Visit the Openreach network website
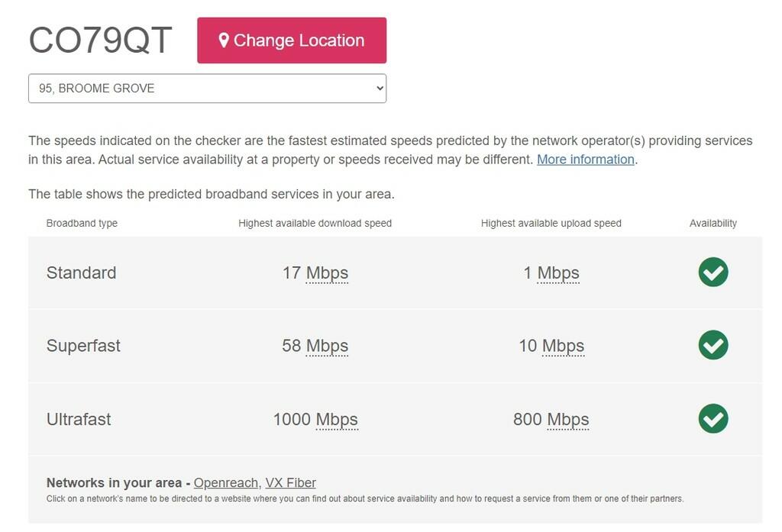The height and width of the screenshot is (532, 782). (x=225, y=482)
